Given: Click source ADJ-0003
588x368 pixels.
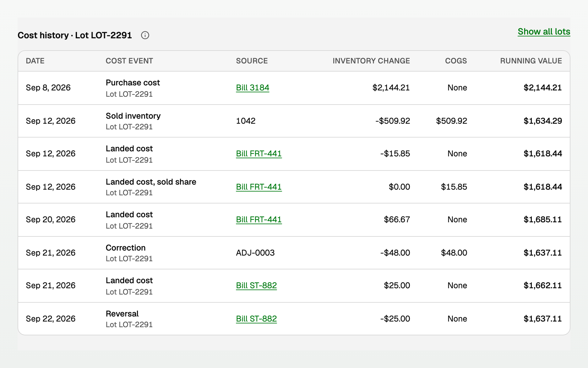Looking at the screenshot, I should [255, 253].
